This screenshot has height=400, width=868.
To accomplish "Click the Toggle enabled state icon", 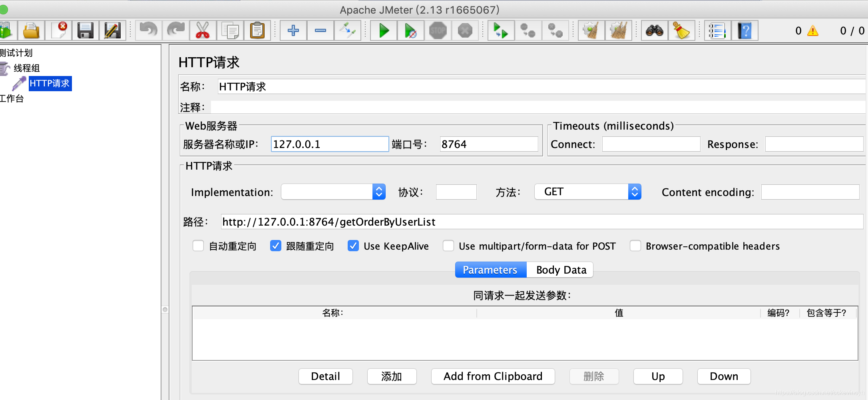I will (348, 30).
